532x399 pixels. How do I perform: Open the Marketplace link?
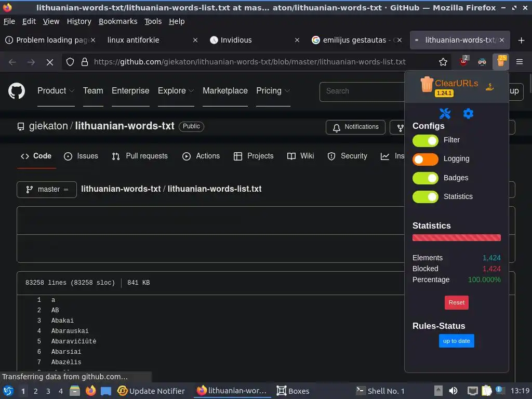(x=225, y=90)
